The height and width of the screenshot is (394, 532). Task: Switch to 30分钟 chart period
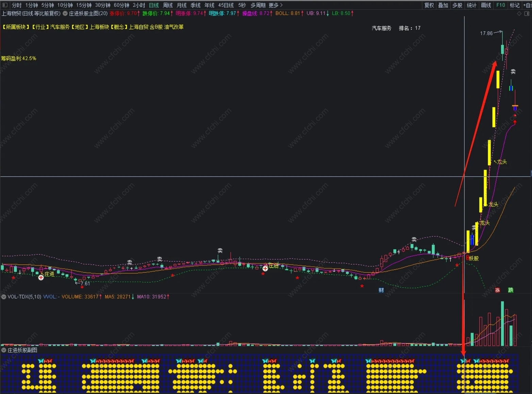click(x=102, y=5)
